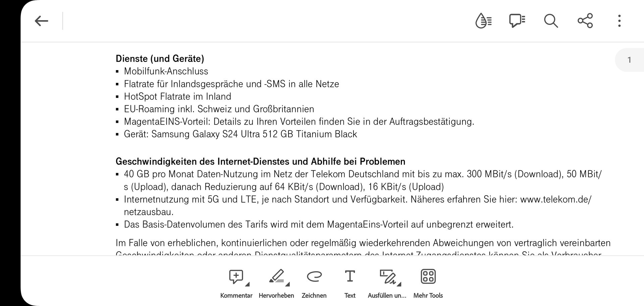This screenshot has width=644, height=306.
Task: Enable Liquid Mode reading view
Action: 483,21
